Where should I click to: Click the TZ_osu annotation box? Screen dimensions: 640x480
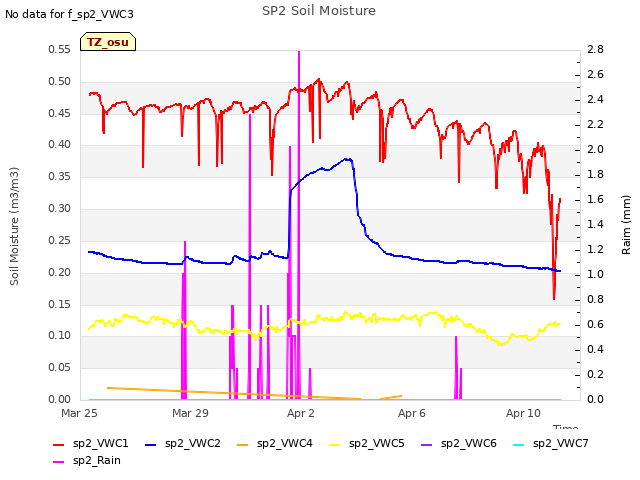tap(108, 42)
